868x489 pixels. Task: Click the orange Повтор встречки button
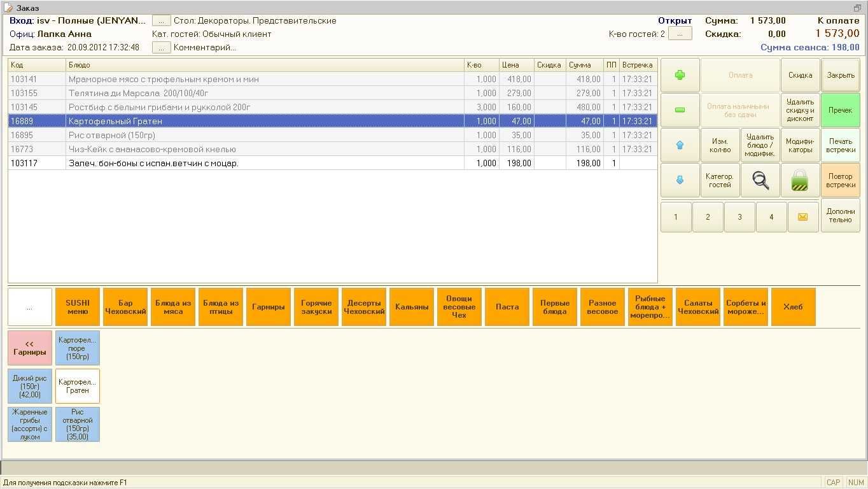click(x=841, y=180)
